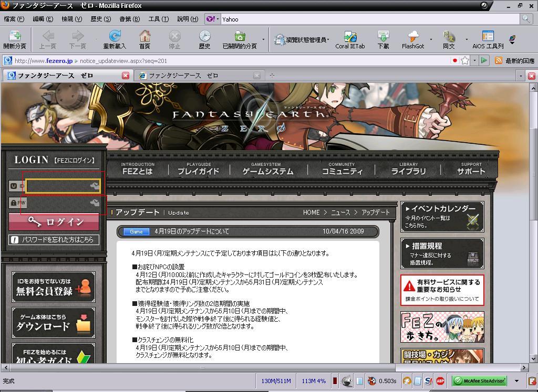
Task: Open the 檔案(F) menu
Action: pos(14,19)
